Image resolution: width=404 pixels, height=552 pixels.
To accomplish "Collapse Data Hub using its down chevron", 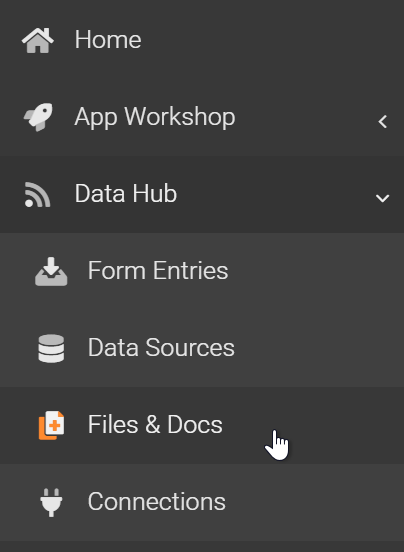I will 383,198.
